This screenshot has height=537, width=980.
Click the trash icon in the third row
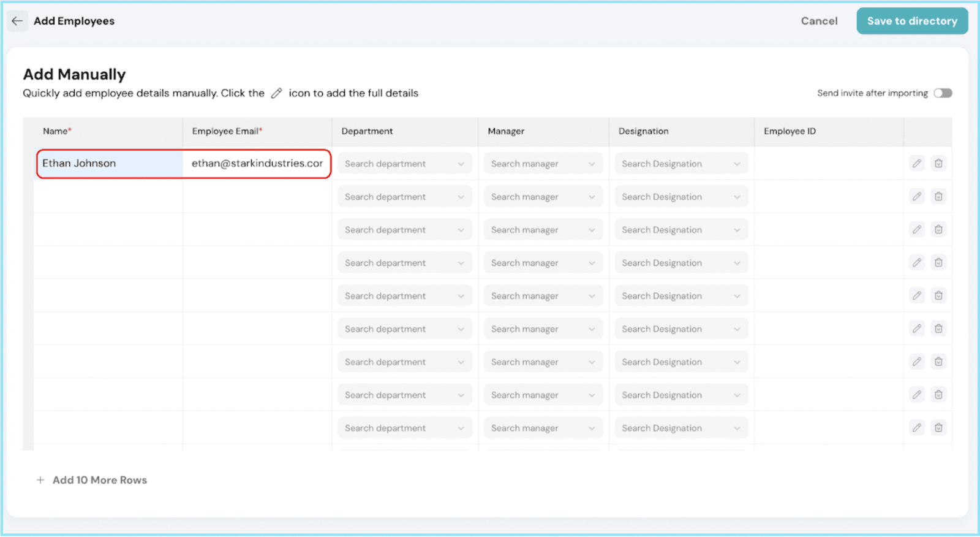(x=938, y=230)
